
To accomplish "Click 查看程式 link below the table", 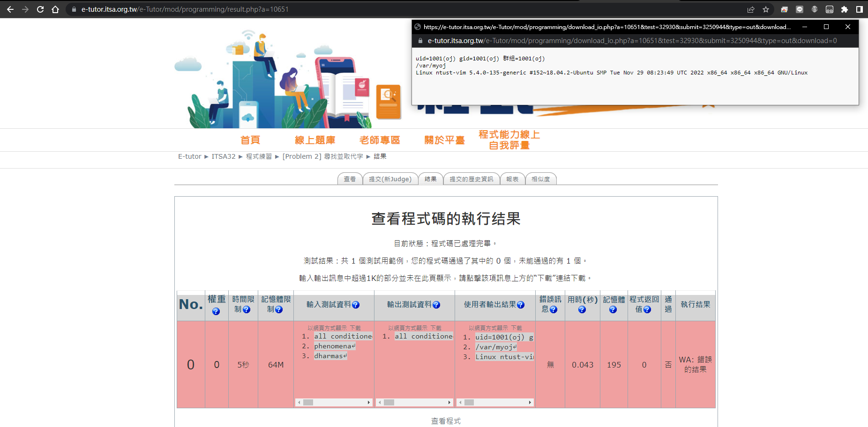I will pos(446,421).
